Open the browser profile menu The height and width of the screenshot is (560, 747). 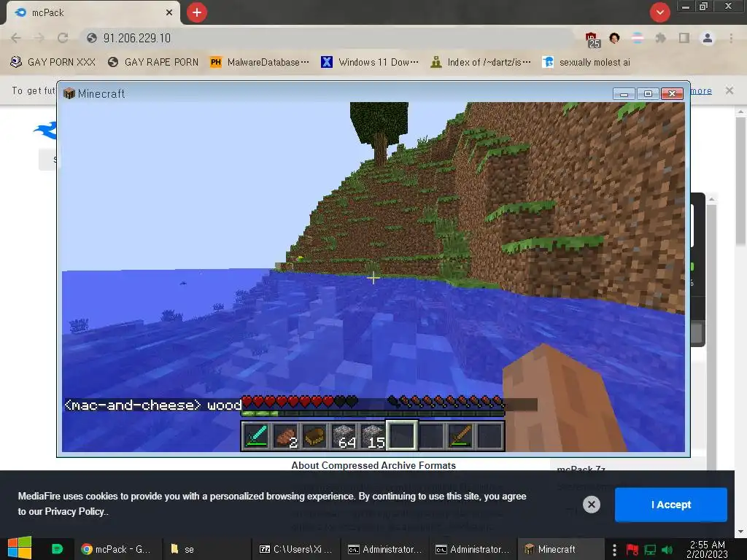coord(708,38)
